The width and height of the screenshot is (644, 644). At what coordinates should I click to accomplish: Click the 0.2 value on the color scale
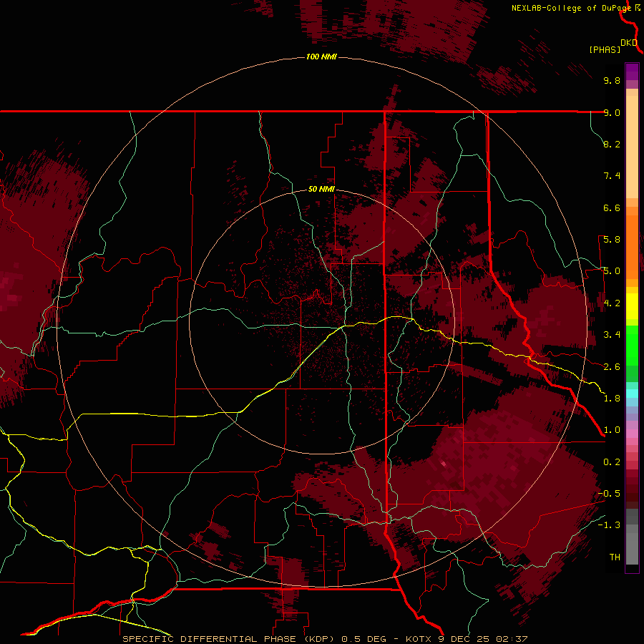tap(612, 462)
